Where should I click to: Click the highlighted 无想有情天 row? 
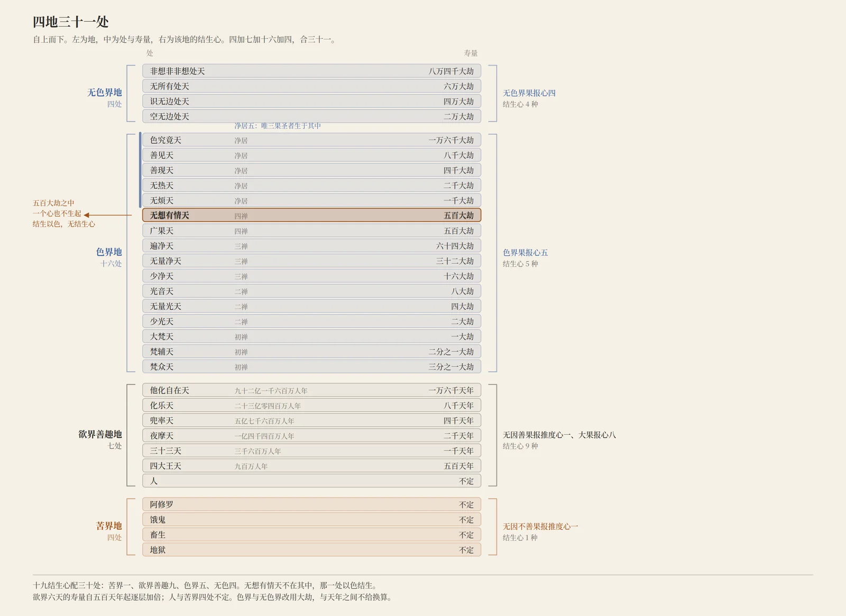[x=311, y=215]
